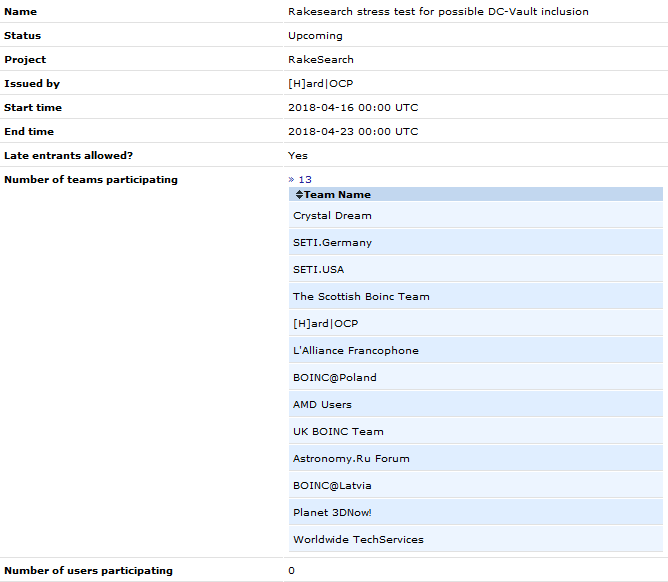Select the BOINC@Poland team row
The height and width of the screenshot is (582, 668).
click(x=334, y=378)
